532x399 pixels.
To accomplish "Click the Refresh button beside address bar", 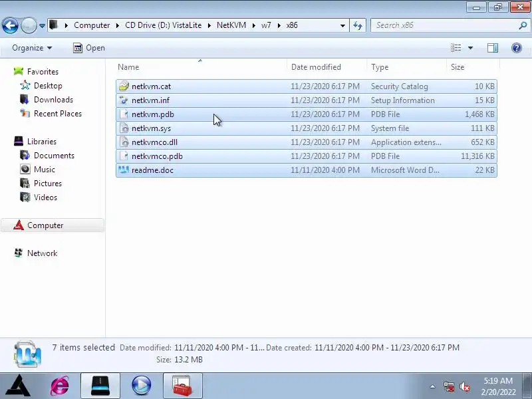I will 358,25.
